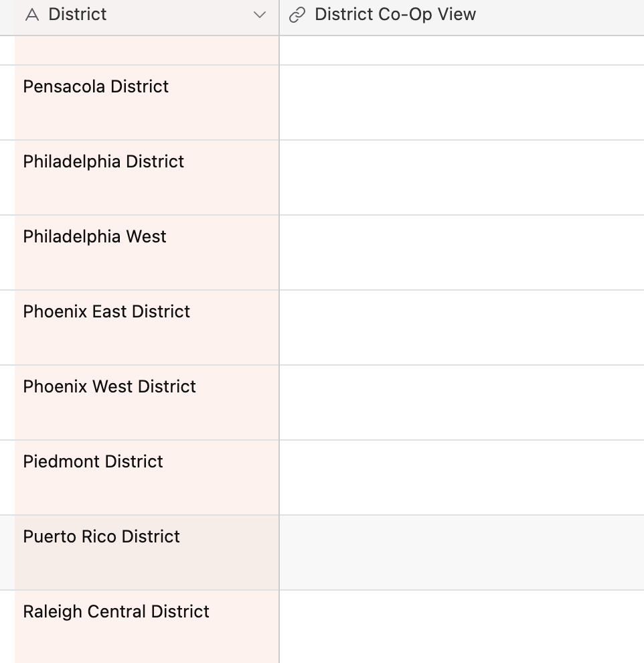This screenshot has width=644, height=663.
Task: Select the Piedmont District cell
Action: (x=147, y=477)
